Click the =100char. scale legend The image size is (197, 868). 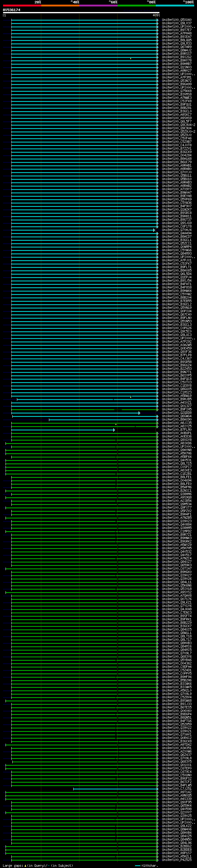pyautogui.click(x=146, y=865)
